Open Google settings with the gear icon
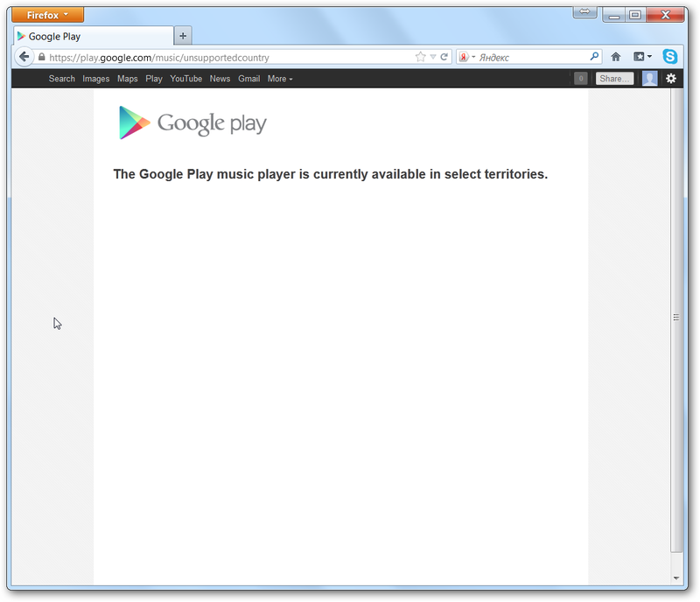This screenshot has height=602, width=700. click(x=671, y=78)
